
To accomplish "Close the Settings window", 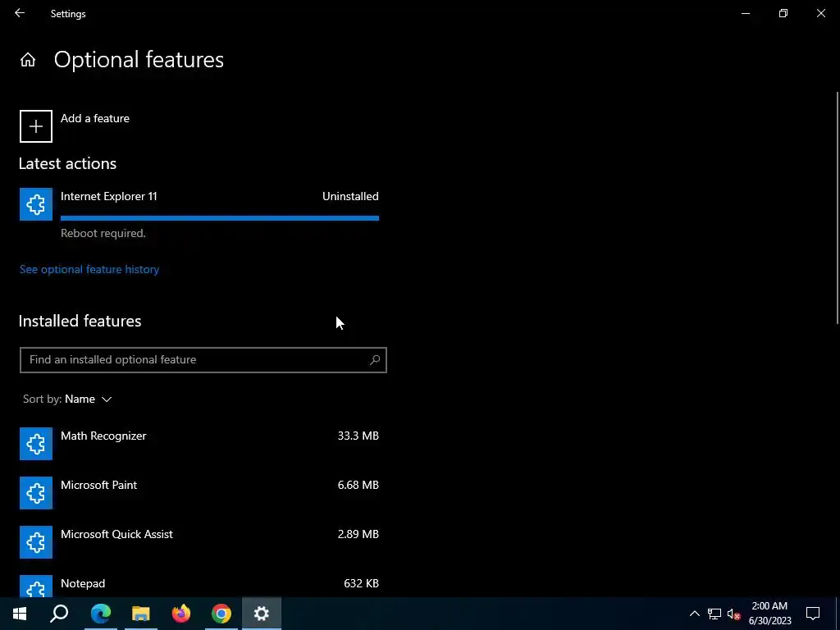I will click(x=820, y=13).
